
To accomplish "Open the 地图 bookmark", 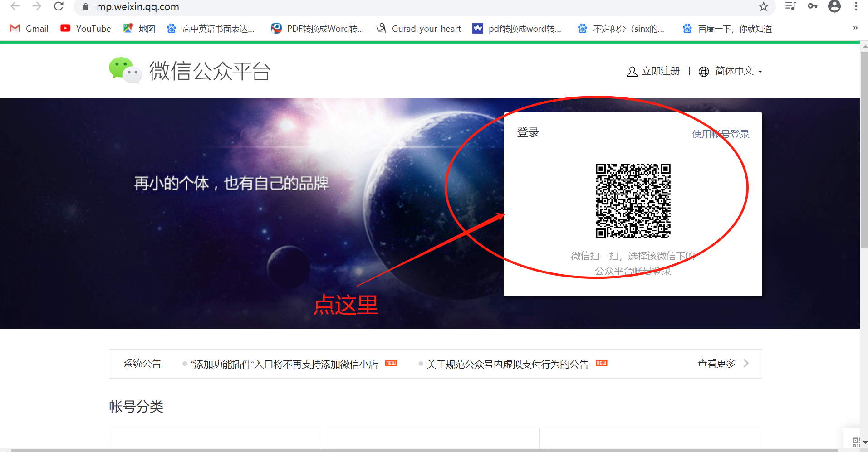I will (139, 29).
